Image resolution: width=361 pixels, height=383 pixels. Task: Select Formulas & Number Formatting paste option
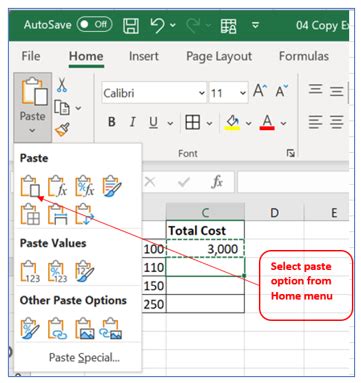(x=85, y=186)
